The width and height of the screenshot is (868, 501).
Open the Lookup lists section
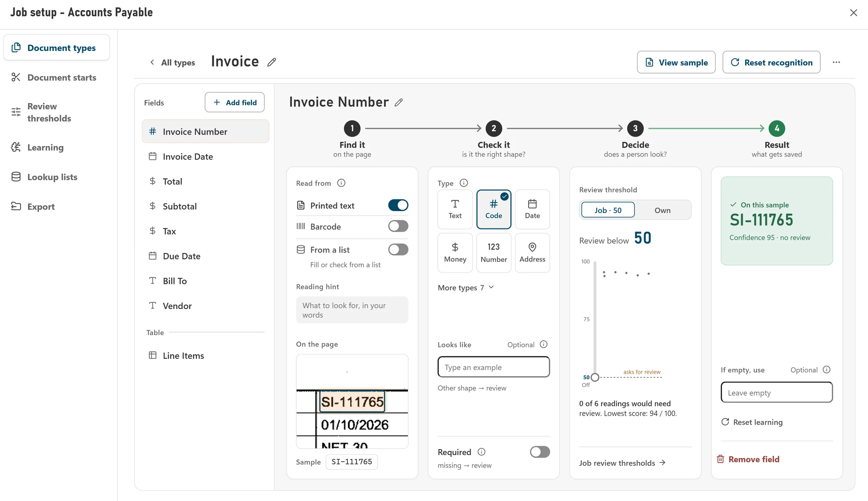(x=57, y=177)
